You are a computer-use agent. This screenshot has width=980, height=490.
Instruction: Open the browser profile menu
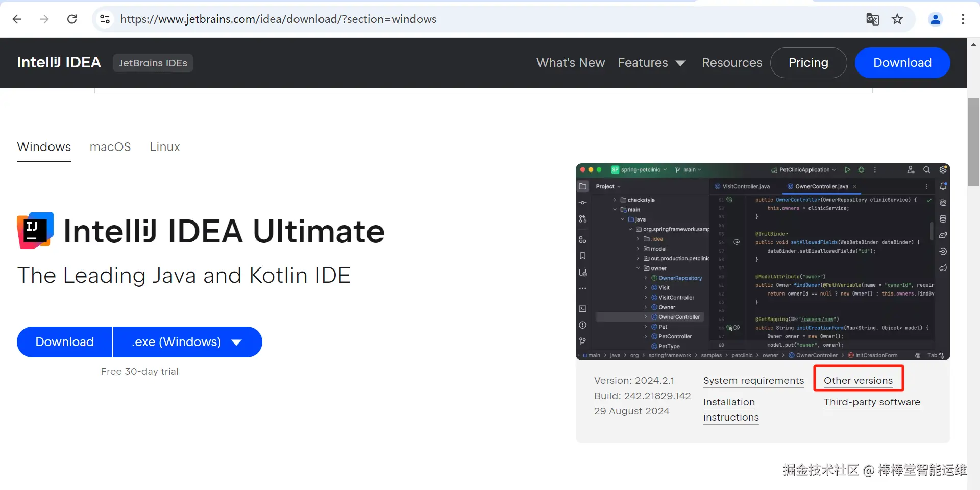(936, 19)
